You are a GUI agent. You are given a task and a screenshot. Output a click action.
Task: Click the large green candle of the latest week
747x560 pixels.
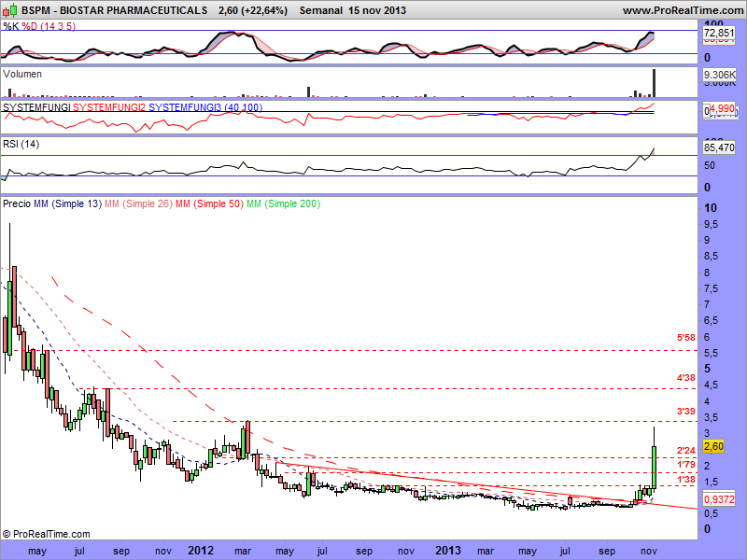[655, 467]
